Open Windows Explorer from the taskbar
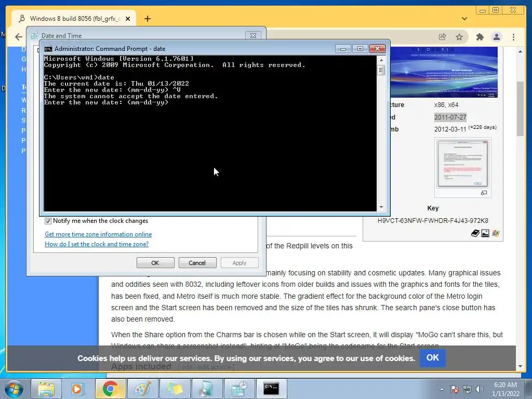 [46, 389]
